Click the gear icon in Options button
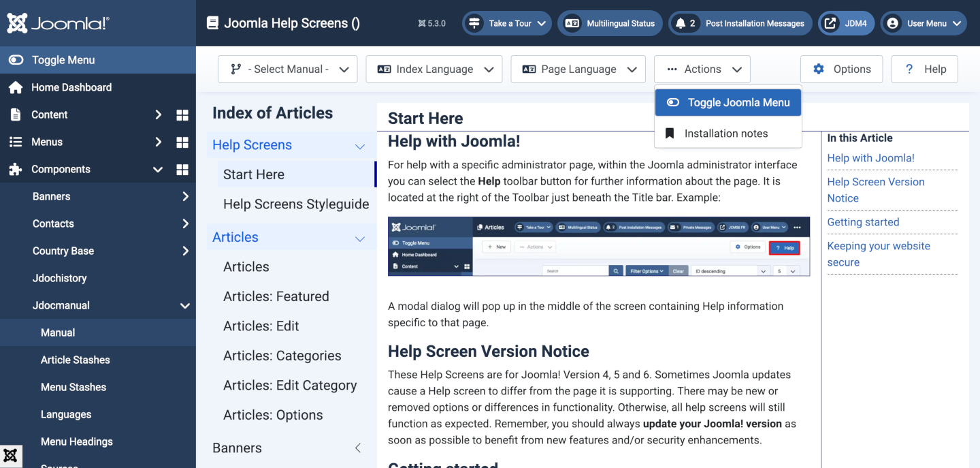The width and height of the screenshot is (980, 468). pos(819,69)
